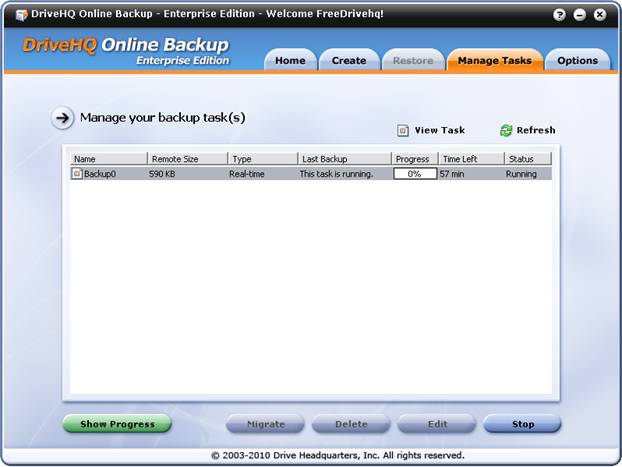Minimize the DriveHQ window
Screen dimensions: 622x467
coord(579,15)
